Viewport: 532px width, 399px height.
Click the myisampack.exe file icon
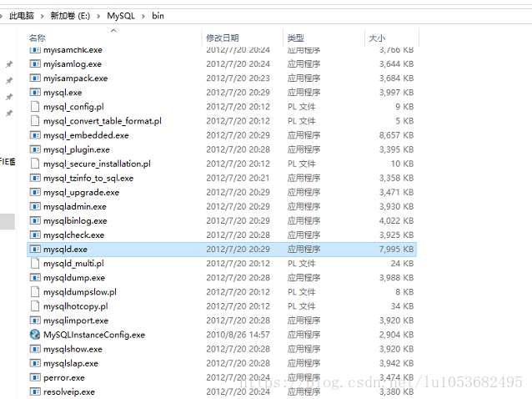coord(35,78)
